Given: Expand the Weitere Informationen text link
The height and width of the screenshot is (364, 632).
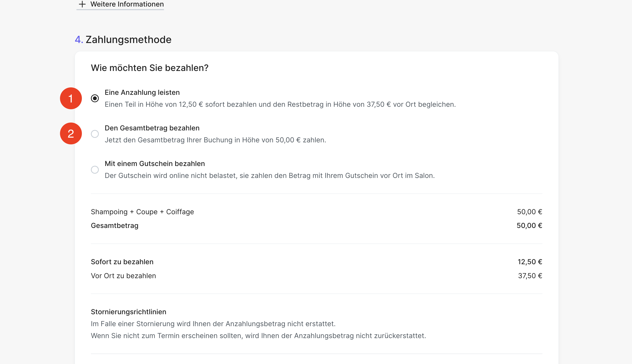Looking at the screenshot, I should coord(127,4).
